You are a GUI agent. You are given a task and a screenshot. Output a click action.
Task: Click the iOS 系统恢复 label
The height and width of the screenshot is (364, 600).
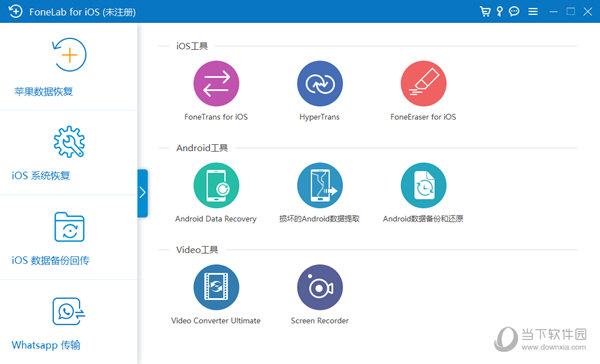point(41,176)
